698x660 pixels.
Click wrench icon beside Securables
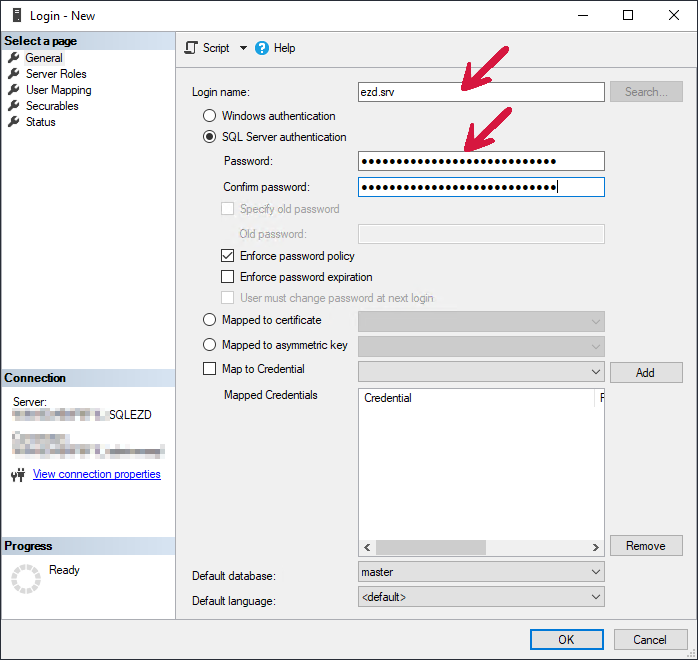(x=14, y=106)
